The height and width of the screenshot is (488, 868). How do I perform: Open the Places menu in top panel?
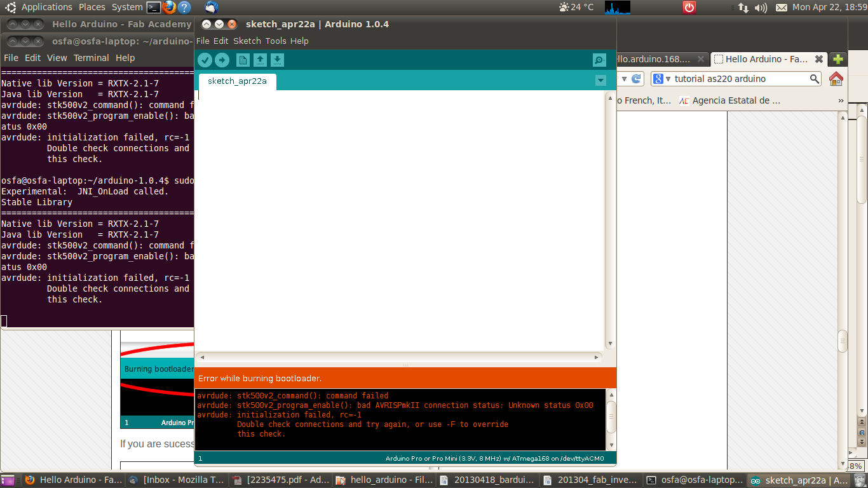coord(92,7)
